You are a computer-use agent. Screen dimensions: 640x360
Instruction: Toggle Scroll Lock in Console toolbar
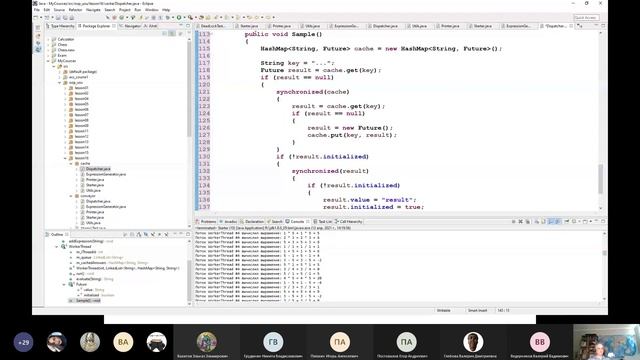(543, 221)
